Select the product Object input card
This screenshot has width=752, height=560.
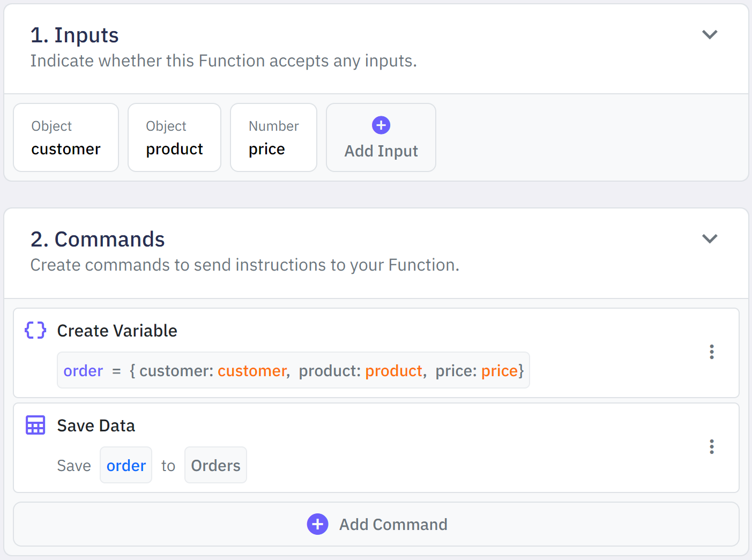174,138
